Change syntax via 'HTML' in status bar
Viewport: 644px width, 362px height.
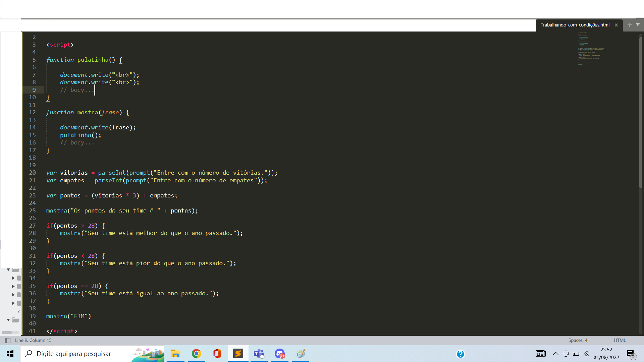point(620,340)
